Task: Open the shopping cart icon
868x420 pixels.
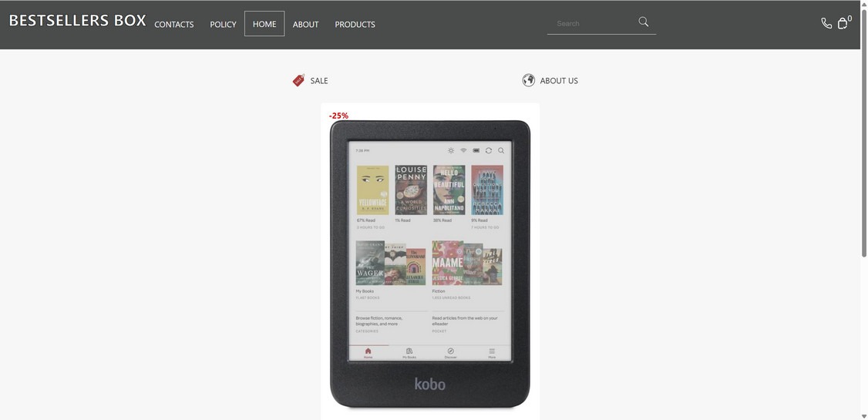Action: pyautogui.click(x=843, y=23)
